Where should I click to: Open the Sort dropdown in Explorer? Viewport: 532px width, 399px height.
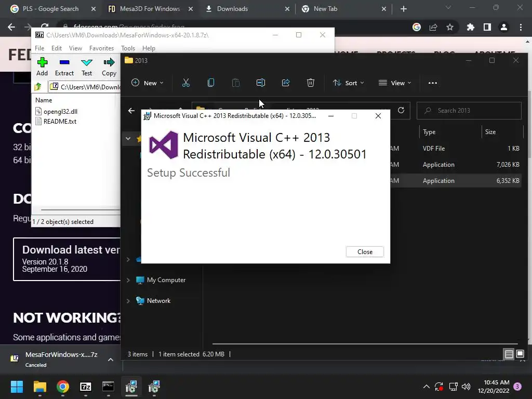(x=349, y=83)
